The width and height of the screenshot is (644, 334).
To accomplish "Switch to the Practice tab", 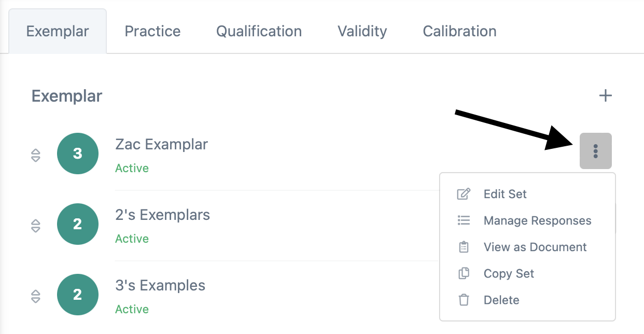I will (x=152, y=31).
